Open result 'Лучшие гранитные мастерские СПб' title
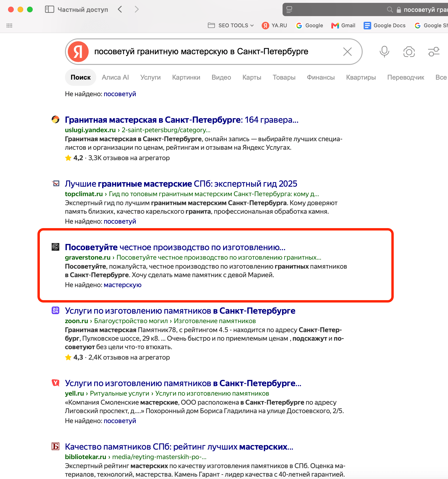Image resolution: width=448 pixels, height=479 pixels. coord(181,184)
